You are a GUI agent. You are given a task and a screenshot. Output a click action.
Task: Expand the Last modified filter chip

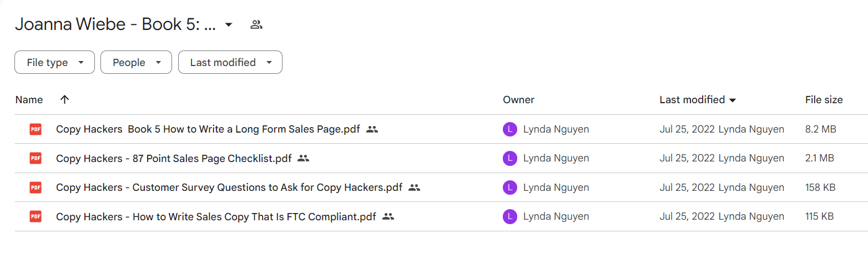[x=230, y=62]
